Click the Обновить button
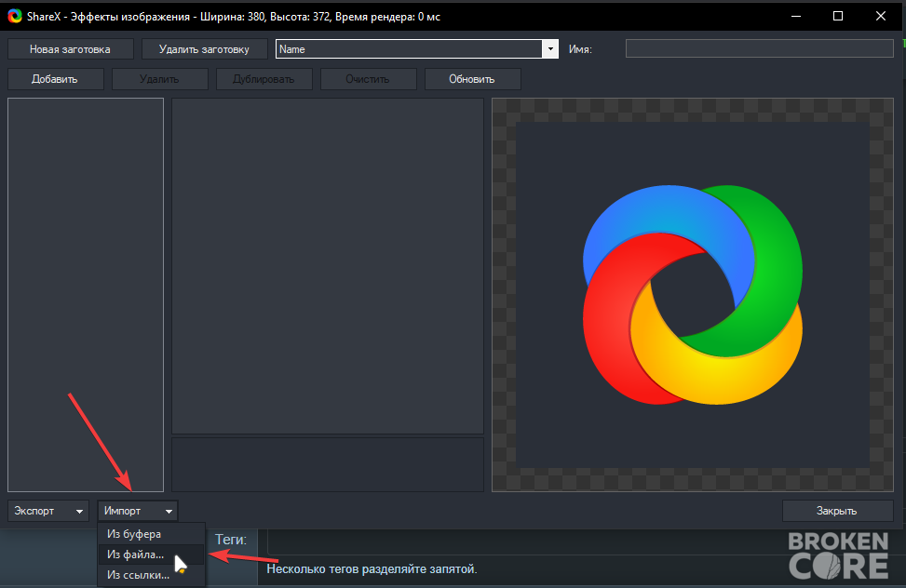This screenshot has width=906, height=588. [473, 79]
